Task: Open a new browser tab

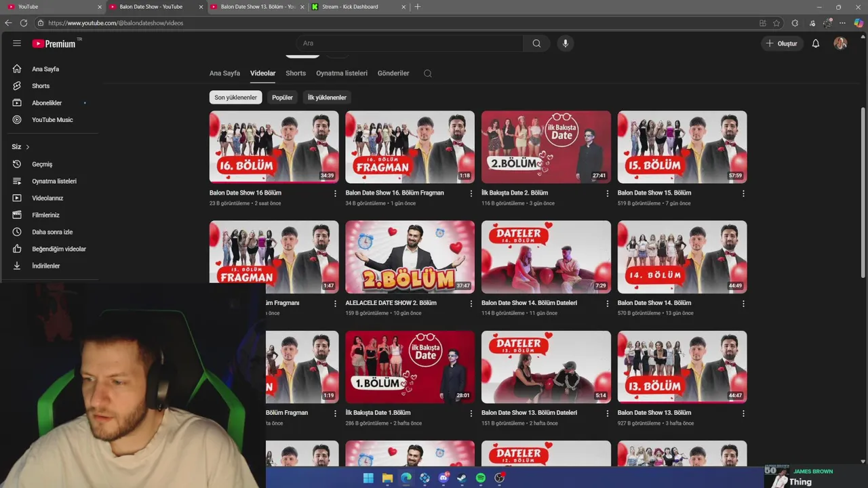Action: point(417,7)
